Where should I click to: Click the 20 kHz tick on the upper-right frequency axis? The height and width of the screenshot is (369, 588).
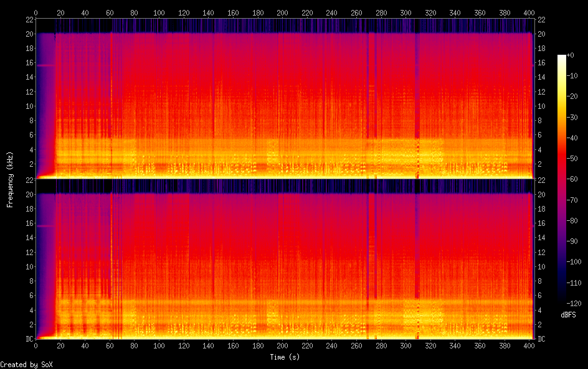[542, 34]
